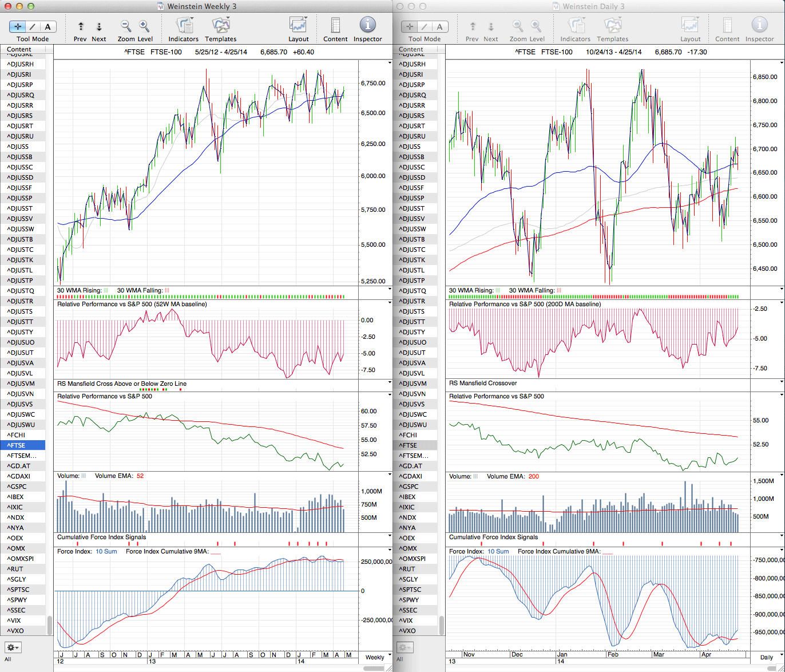
Task: Open Layout menu in Weekly window
Action: point(298,26)
